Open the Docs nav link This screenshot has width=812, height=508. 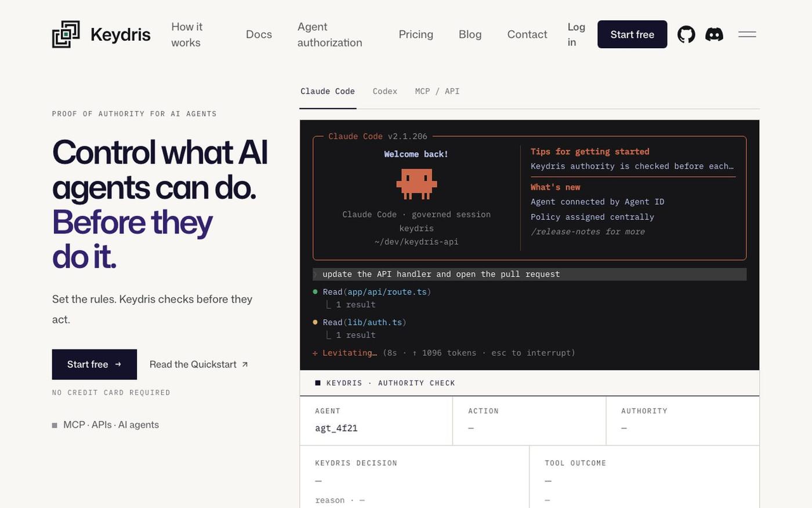(259, 34)
